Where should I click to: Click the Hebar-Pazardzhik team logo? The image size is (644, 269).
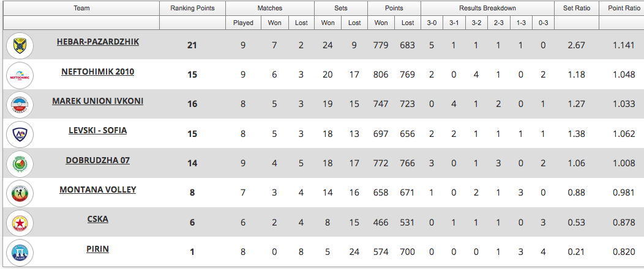(x=20, y=46)
